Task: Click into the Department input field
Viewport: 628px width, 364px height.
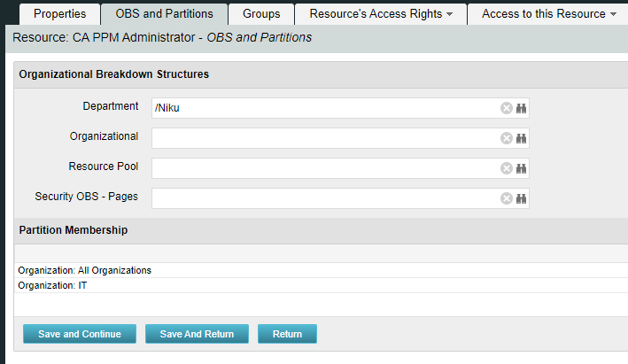Action: coord(323,108)
